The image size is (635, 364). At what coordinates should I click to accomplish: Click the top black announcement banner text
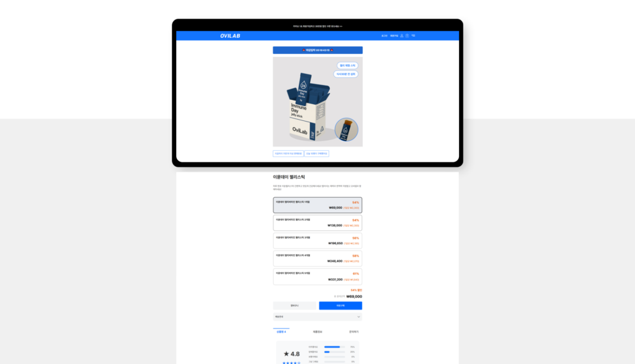(x=317, y=27)
